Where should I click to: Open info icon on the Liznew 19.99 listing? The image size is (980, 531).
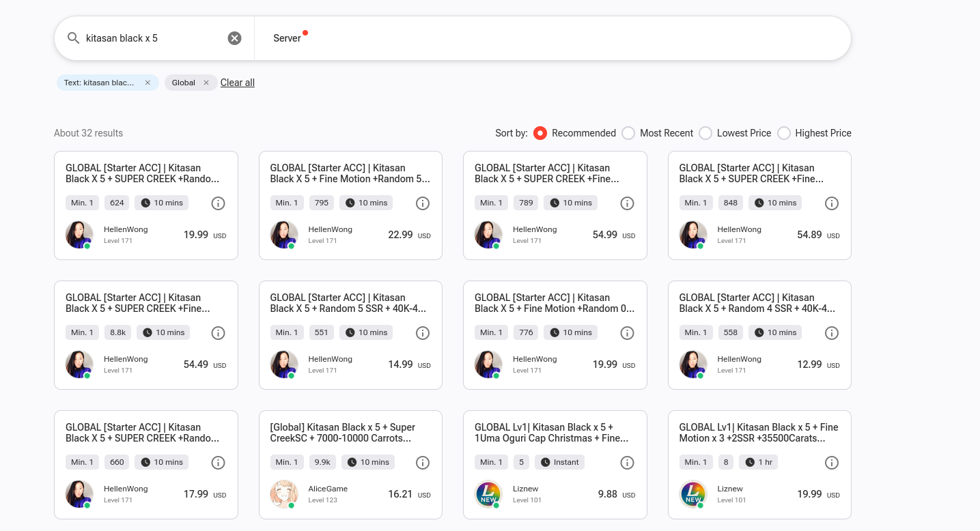click(832, 463)
